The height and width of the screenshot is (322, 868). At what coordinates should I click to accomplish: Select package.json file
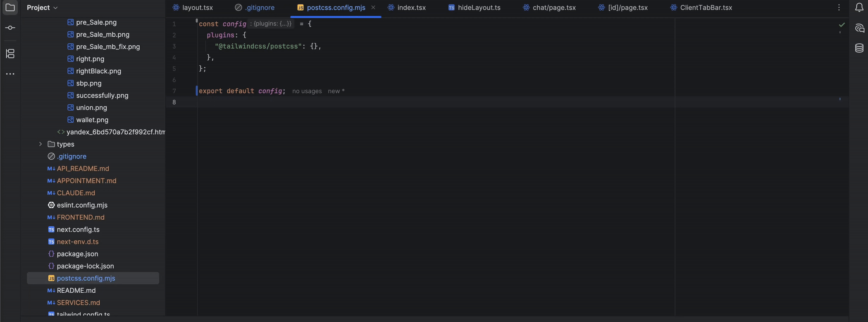[77, 254]
